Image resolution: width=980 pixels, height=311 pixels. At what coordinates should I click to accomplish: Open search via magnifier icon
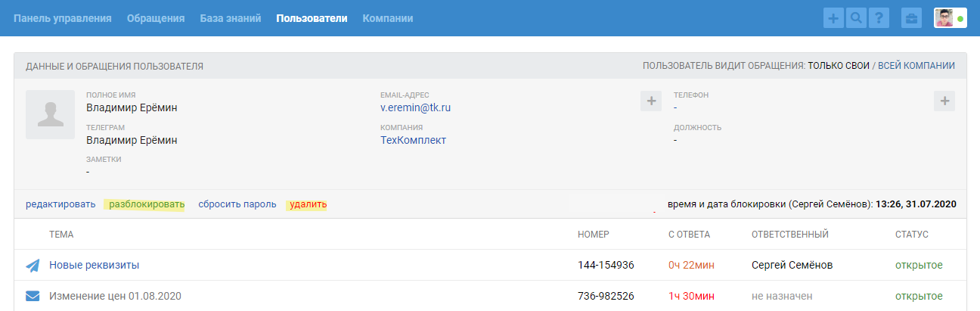point(856,18)
